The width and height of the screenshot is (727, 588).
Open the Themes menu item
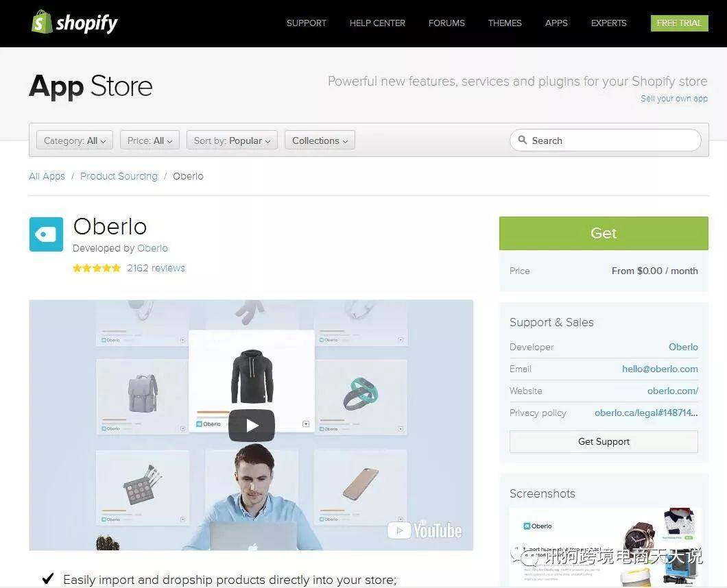click(x=505, y=23)
